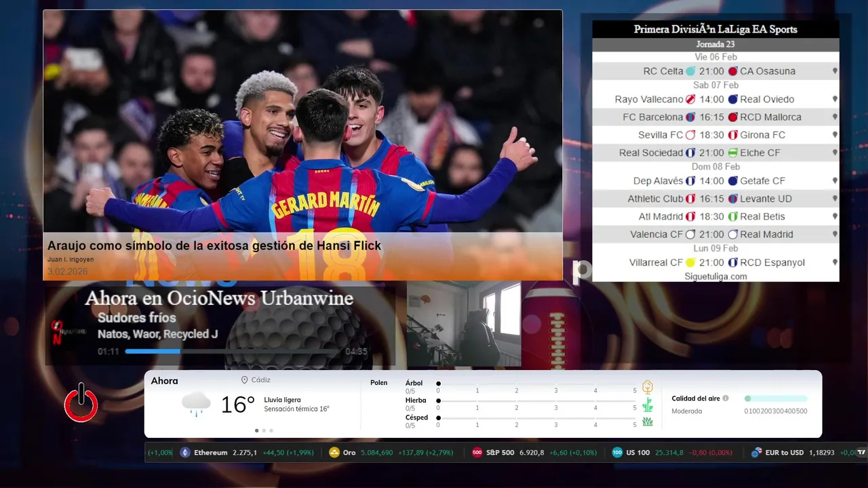Image resolution: width=868 pixels, height=488 pixels.
Task: Open the venue pin for Dep Alavés match
Action: (x=835, y=181)
